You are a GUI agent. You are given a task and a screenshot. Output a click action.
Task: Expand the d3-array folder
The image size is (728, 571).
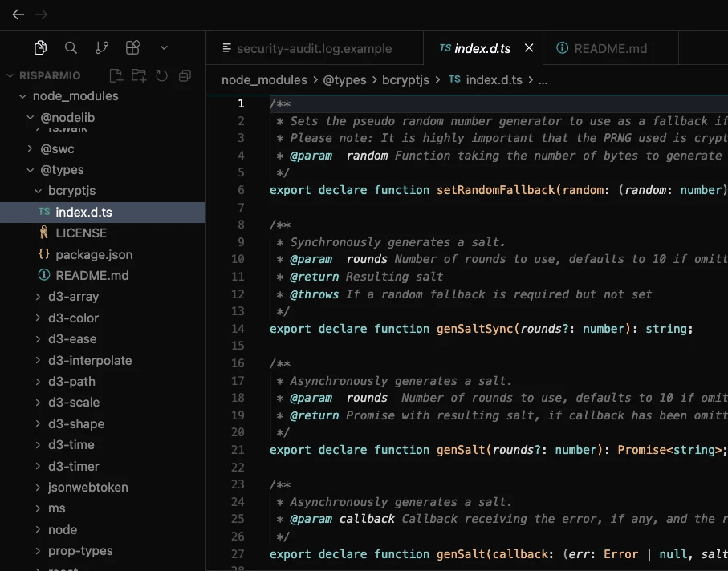[x=73, y=297]
